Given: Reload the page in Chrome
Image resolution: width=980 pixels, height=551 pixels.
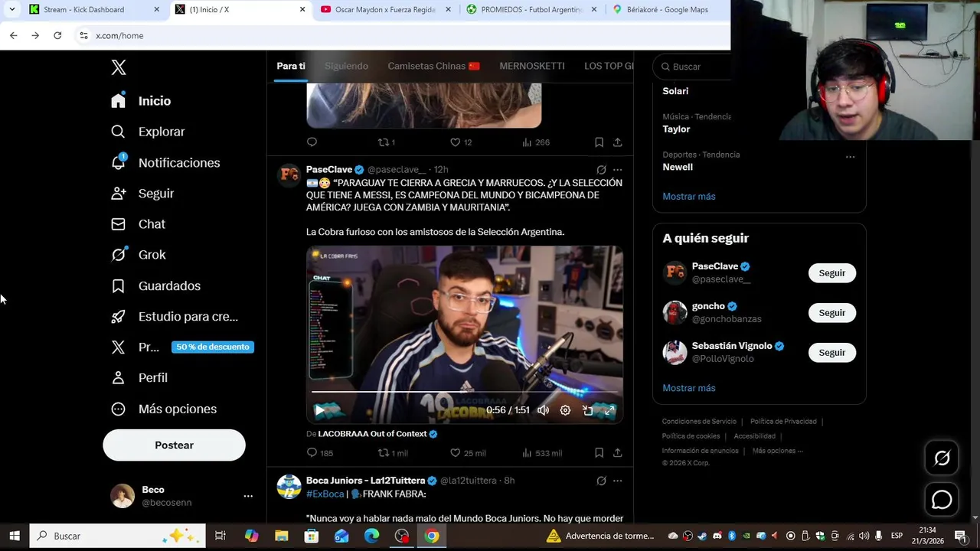Looking at the screenshot, I should click(x=57, y=35).
